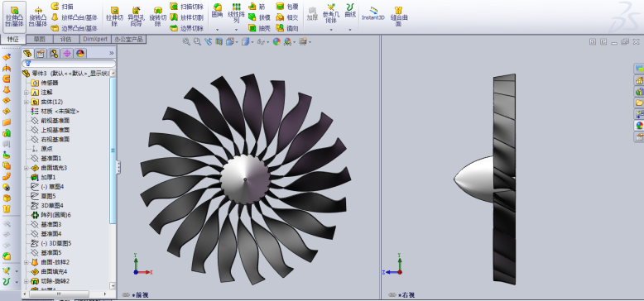
Task: Switch to the 评估 (Evaluate) tab
Action: point(66,40)
